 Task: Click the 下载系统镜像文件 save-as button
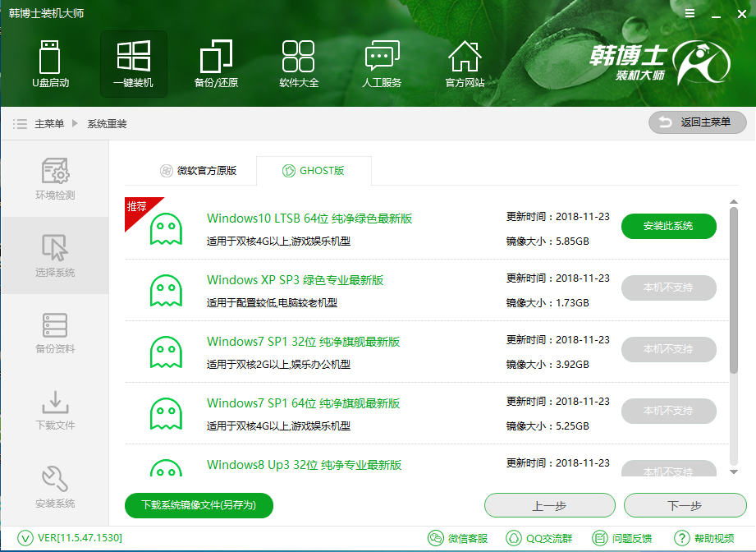click(x=199, y=505)
